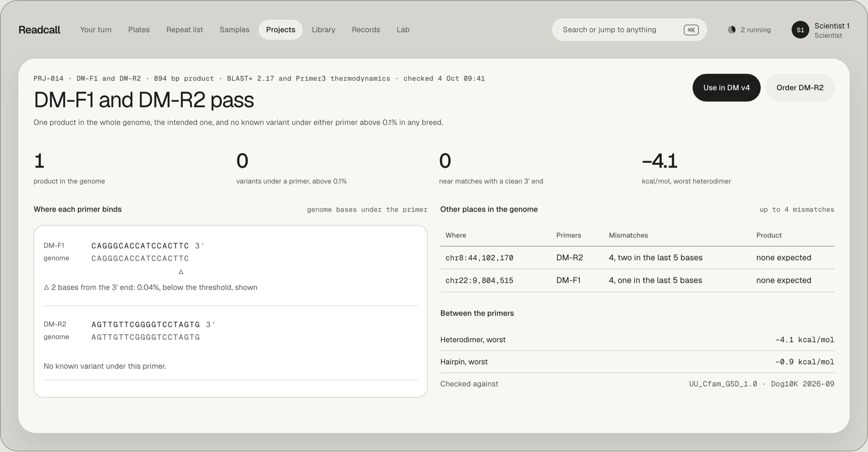Click the Readcall logo
The height and width of the screenshot is (452, 868).
pyautogui.click(x=39, y=29)
